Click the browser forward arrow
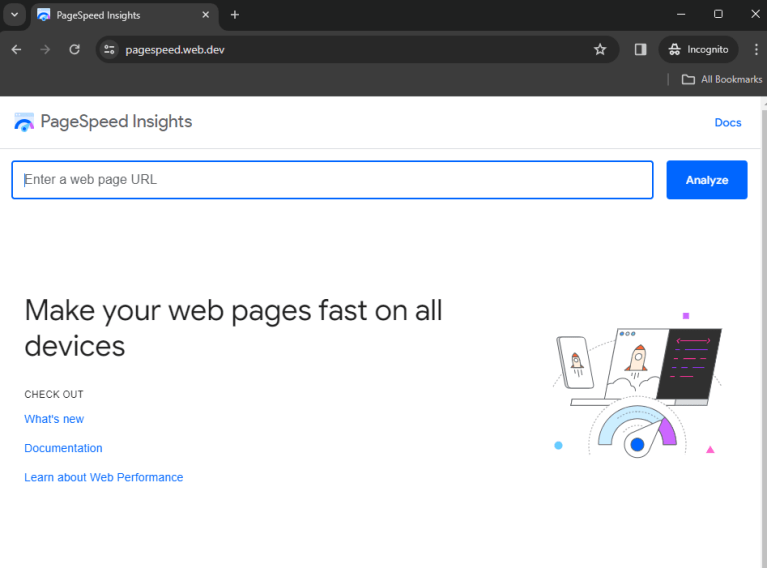The width and height of the screenshot is (767, 568). tap(45, 49)
